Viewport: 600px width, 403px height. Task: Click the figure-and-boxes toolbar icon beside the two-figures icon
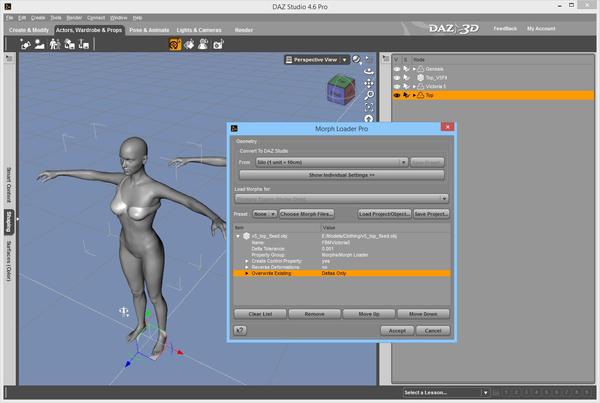[70, 44]
